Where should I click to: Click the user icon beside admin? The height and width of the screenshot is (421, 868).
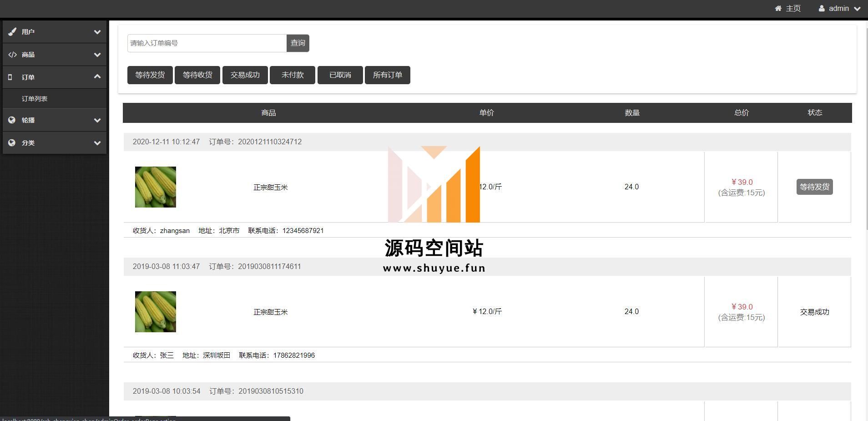[x=822, y=8]
